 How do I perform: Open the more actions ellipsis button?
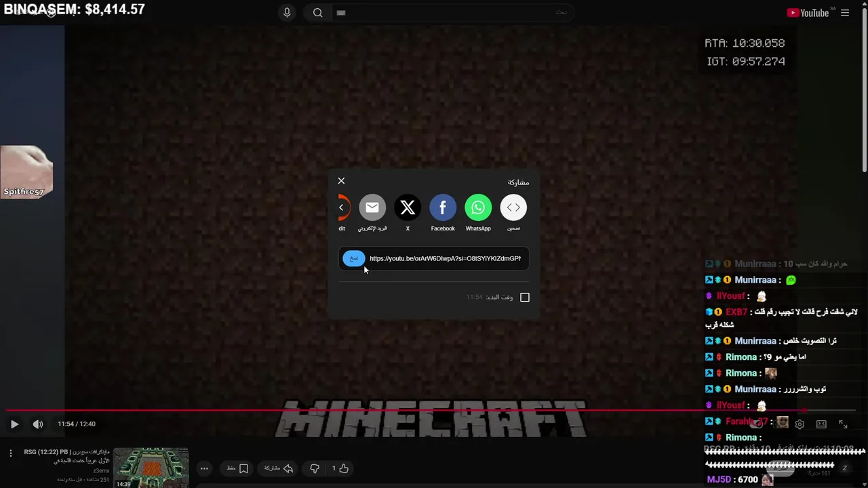[x=204, y=468]
